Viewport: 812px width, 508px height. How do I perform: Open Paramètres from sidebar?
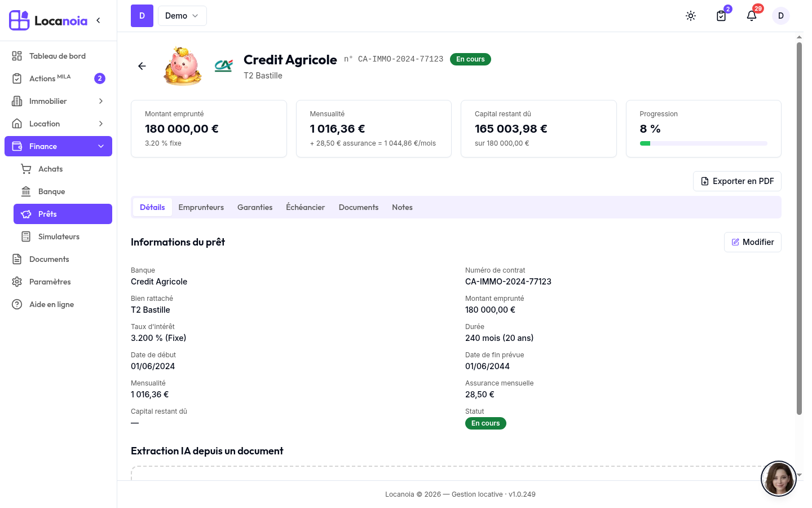pyautogui.click(x=58, y=282)
